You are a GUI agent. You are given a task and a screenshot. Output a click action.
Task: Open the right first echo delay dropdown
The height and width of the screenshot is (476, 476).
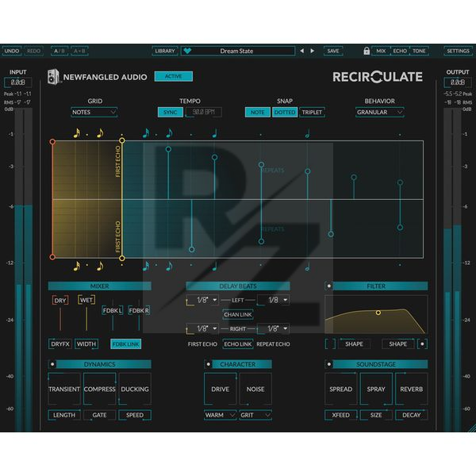tap(203, 328)
